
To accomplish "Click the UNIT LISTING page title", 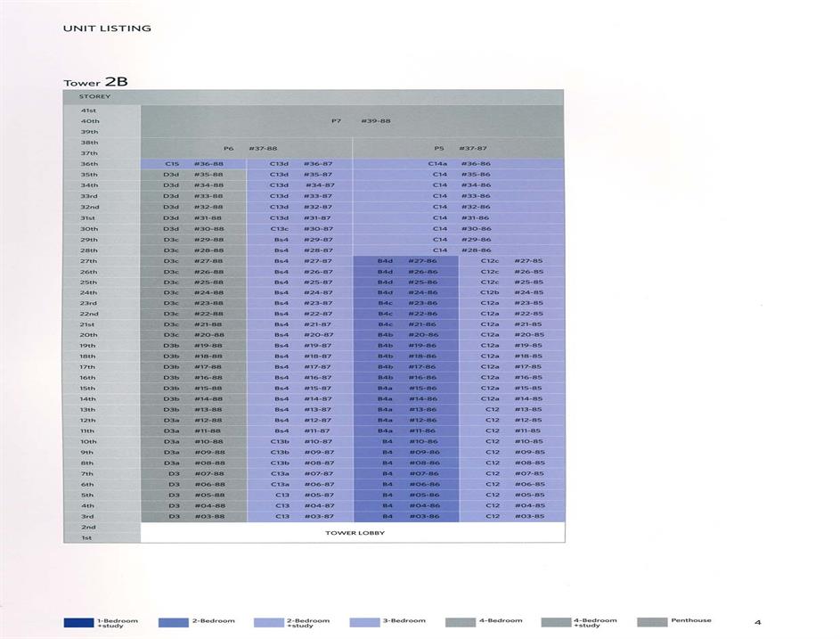I will click(107, 29).
